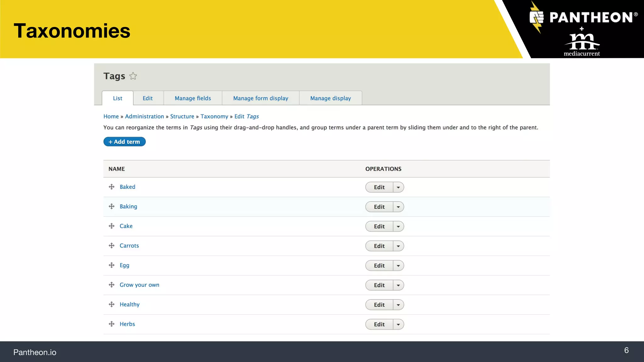644x362 pixels.
Task: Click the Grow your own drag handle
Action: pos(112,285)
